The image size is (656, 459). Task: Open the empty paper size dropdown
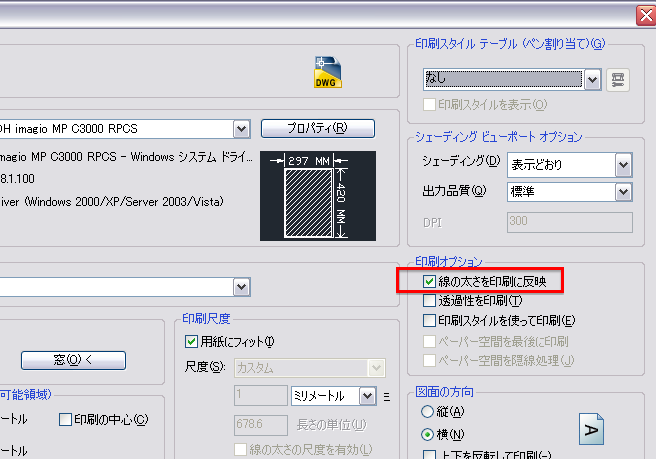241,287
